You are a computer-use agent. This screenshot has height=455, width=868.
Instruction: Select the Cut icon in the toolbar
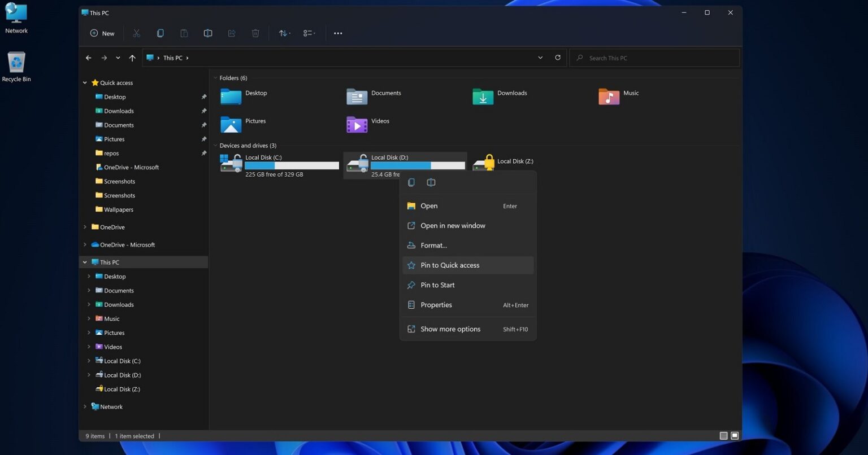[x=136, y=33]
